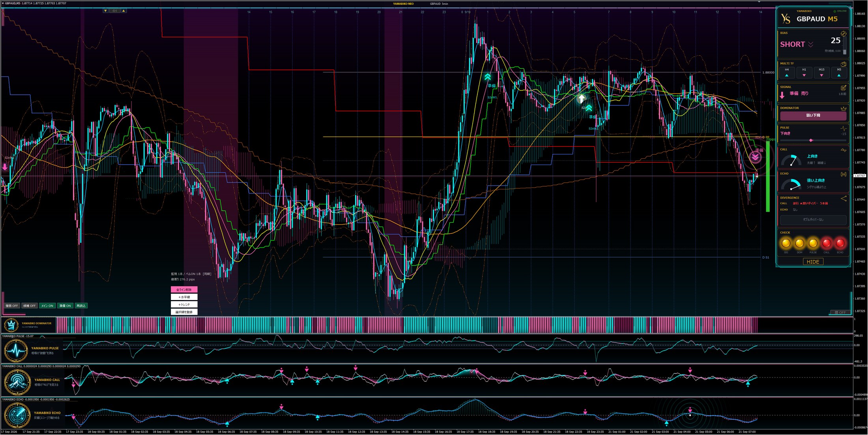Toggle the 強弱 OFF button
This screenshot has height=435, width=868.
click(12, 306)
